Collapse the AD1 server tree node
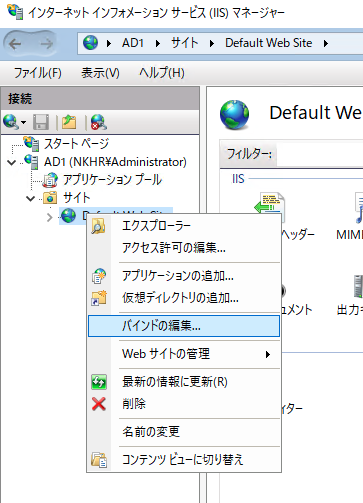 point(12,162)
